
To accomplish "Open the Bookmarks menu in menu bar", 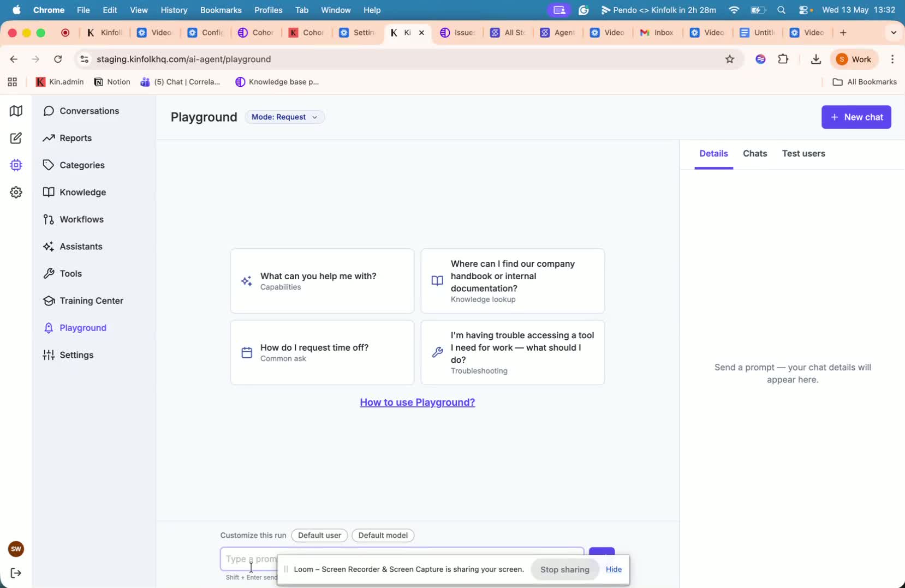I will (x=221, y=10).
